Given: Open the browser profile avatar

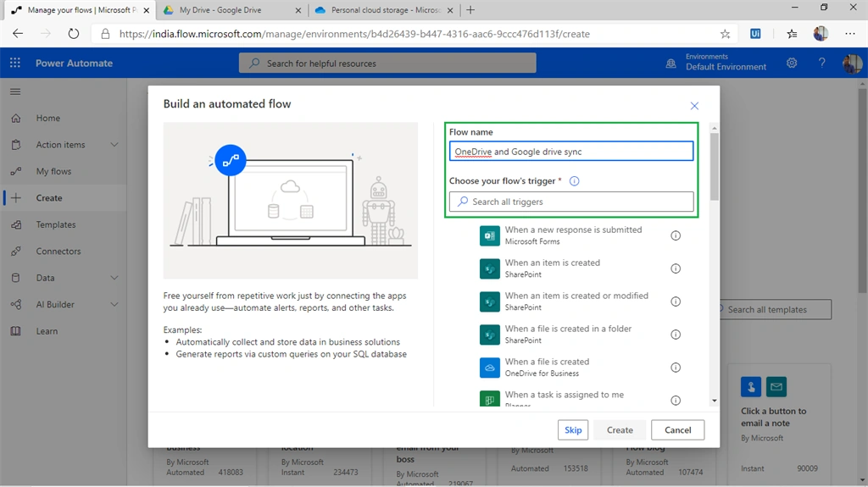Looking at the screenshot, I should click(821, 34).
